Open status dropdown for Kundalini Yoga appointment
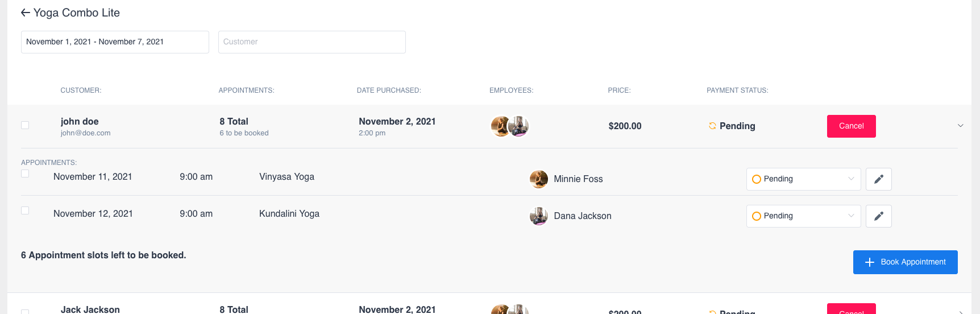Screen dimensions: 980x314 tap(803, 216)
